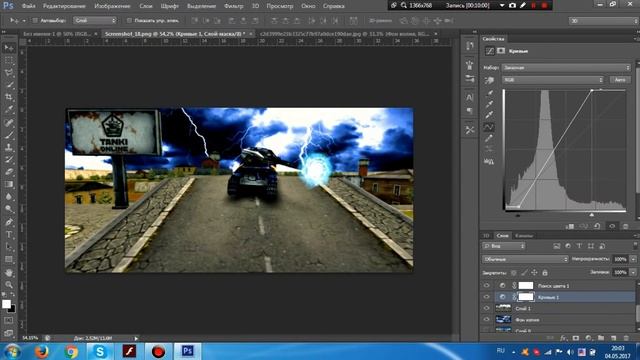Select the Rectangular Marquee tool

click(x=9, y=61)
